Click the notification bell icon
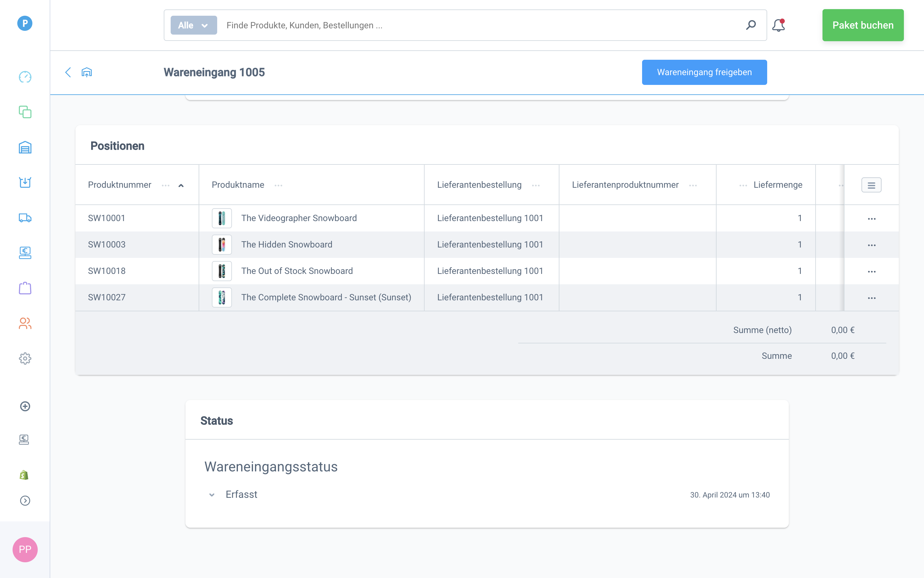 tap(778, 25)
